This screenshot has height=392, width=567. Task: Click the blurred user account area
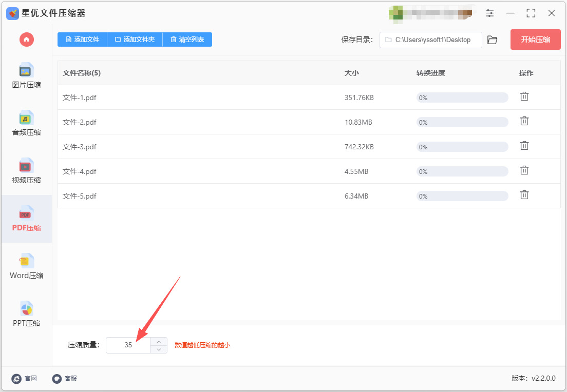tap(431, 14)
